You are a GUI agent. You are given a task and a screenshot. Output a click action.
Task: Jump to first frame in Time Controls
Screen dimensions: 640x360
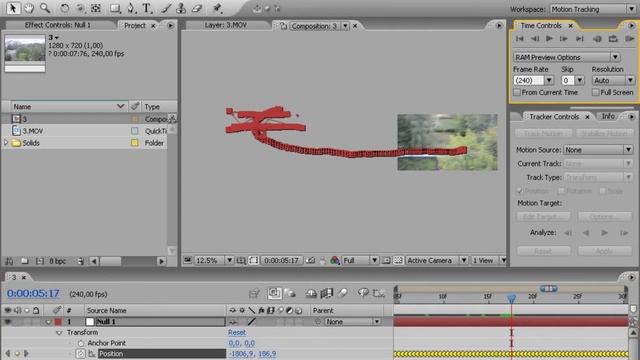[520, 39]
